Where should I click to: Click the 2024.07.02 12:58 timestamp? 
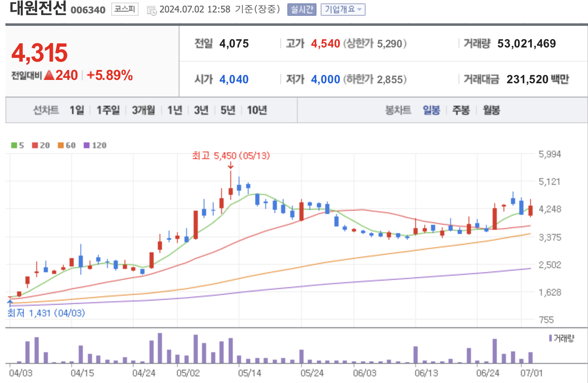pyautogui.click(x=195, y=9)
